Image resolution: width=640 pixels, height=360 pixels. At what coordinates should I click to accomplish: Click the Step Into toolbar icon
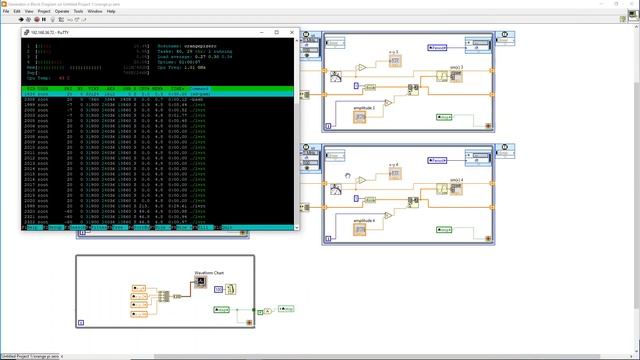70,20
